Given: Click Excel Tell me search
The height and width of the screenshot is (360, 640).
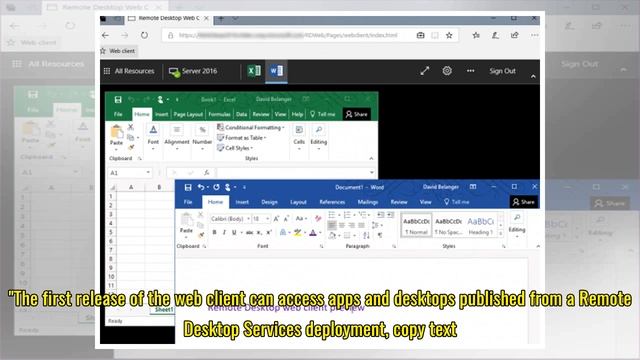Looking at the screenshot, I should [x=322, y=114].
